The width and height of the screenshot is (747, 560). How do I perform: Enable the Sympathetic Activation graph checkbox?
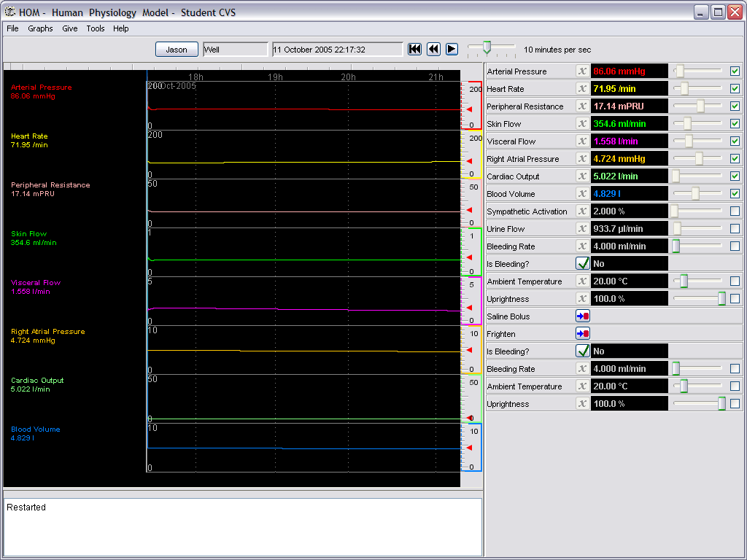[735, 211]
